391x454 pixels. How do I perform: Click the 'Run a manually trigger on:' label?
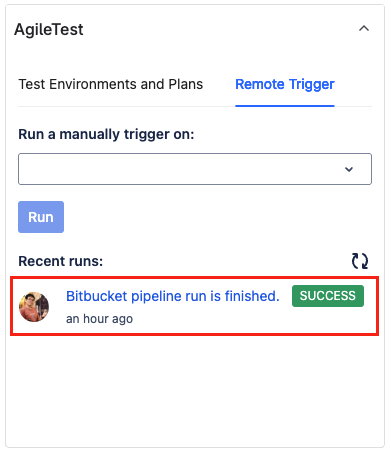(x=106, y=134)
